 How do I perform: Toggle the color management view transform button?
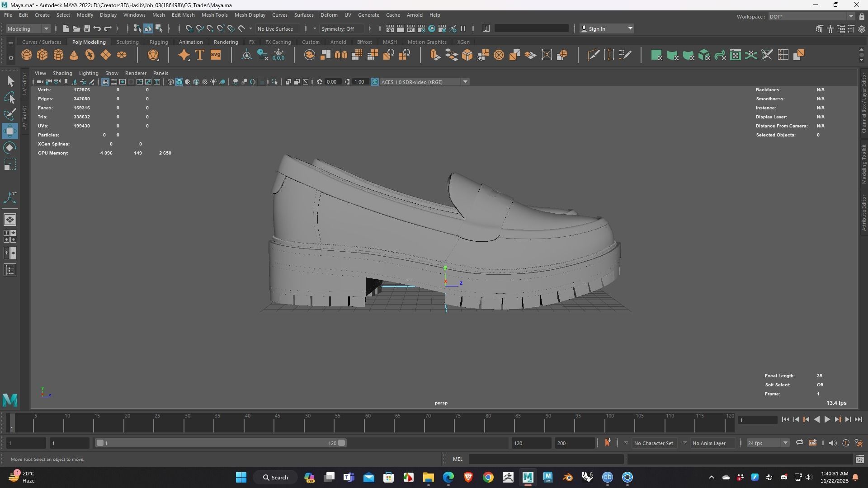374,82
